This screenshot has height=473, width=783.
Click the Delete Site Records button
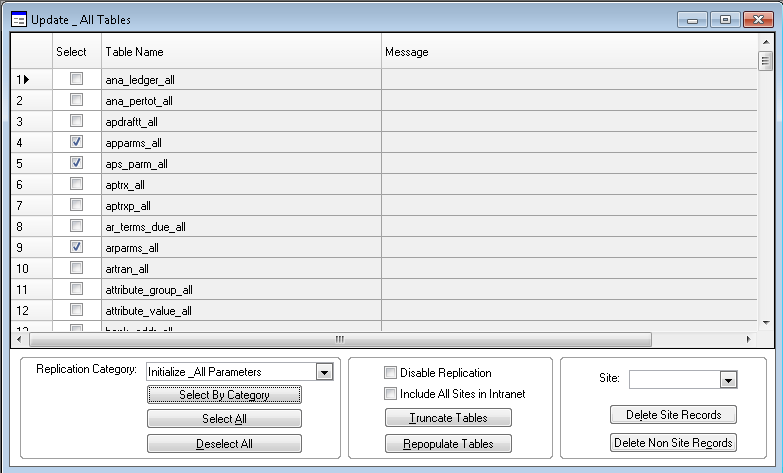click(673, 414)
